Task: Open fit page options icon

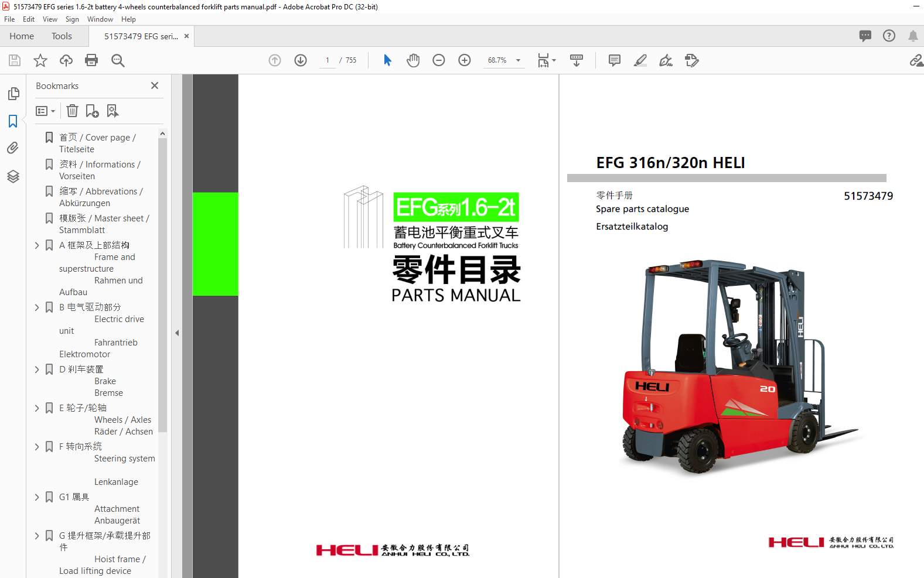Action: click(x=547, y=60)
